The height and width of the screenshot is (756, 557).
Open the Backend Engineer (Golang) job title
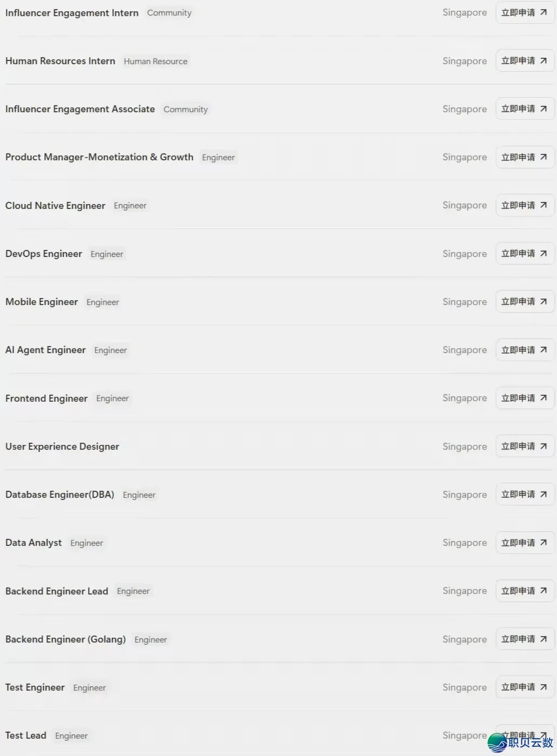coord(65,639)
